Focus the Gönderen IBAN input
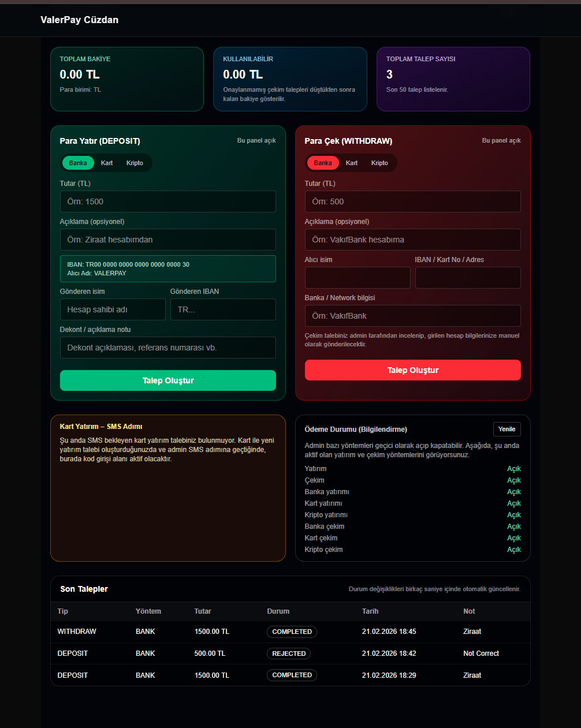This screenshot has height=728, width=581. coord(223,309)
